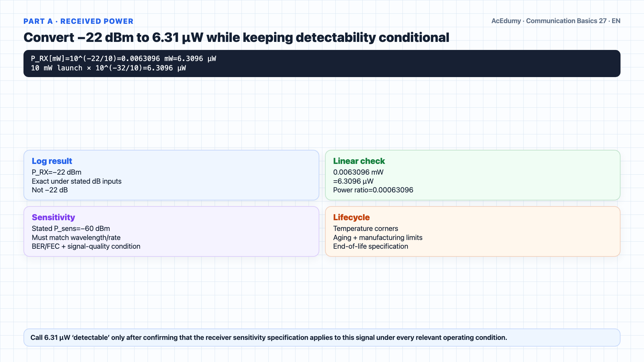
Task: Click the 'Not –22 dB' line
Action: point(50,190)
